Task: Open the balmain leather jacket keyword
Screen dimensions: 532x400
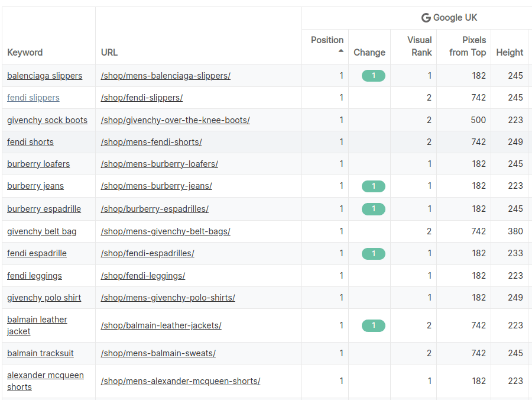Action: coord(37,325)
